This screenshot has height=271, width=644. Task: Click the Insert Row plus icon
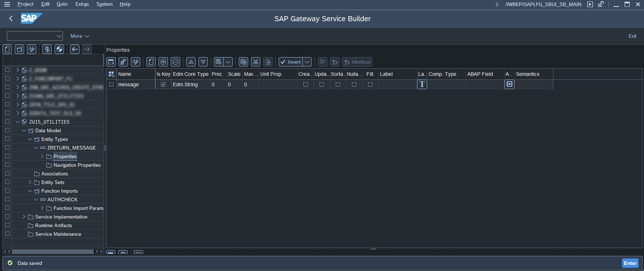(163, 62)
